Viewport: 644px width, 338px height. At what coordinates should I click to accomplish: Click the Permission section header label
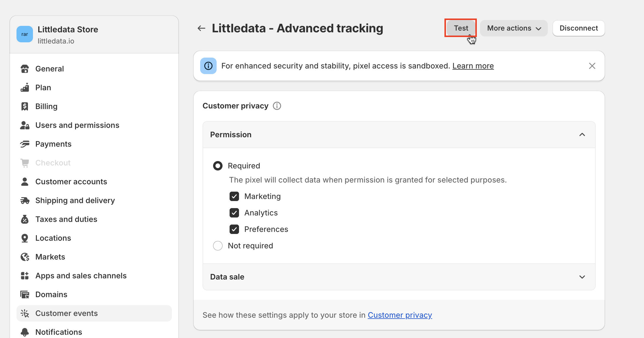pyautogui.click(x=231, y=135)
